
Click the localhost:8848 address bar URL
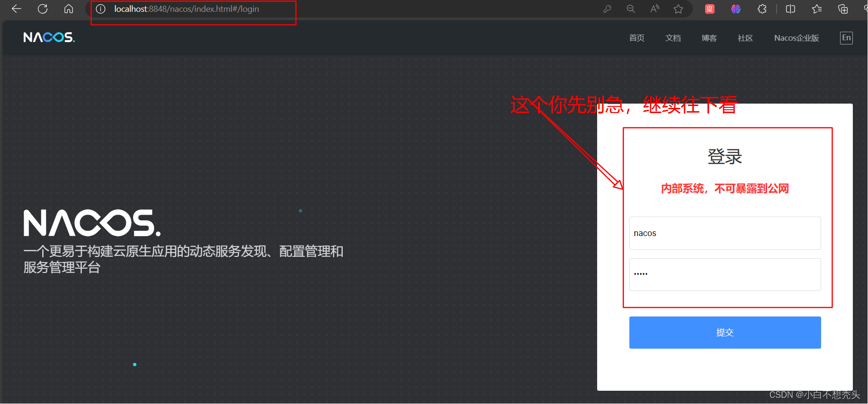[x=187, y=9]
